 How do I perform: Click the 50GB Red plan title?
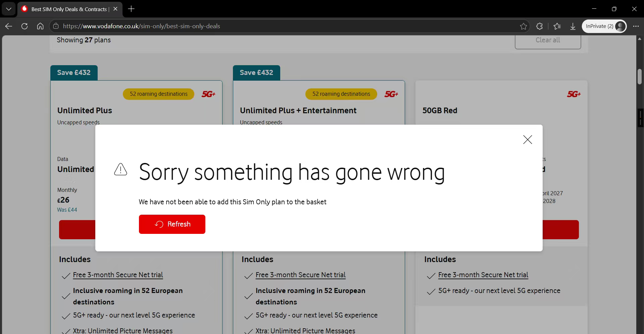coord(440,111)
